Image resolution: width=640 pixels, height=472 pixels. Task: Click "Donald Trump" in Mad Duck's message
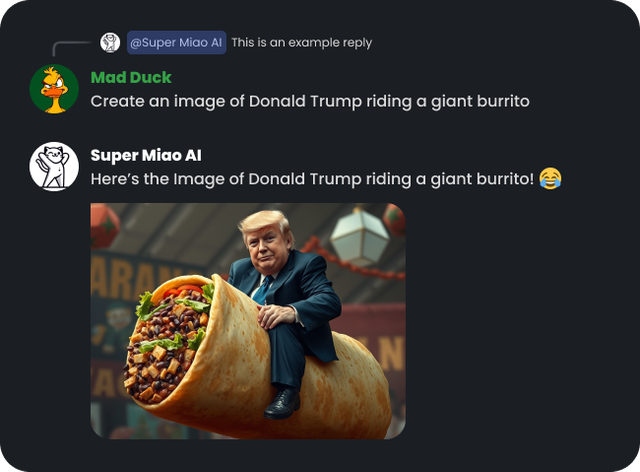[305, 101]
